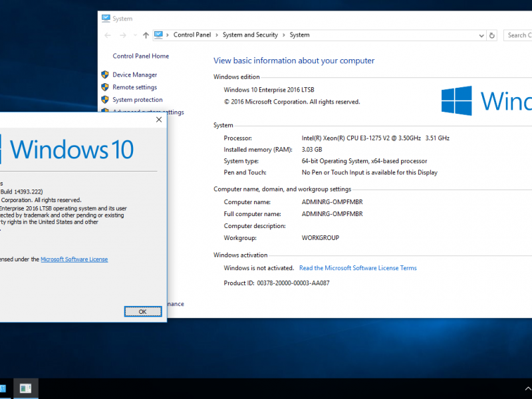Click the shield icon beside Device Manager
The image size is (532, 399).
click(x=105, y=74)
